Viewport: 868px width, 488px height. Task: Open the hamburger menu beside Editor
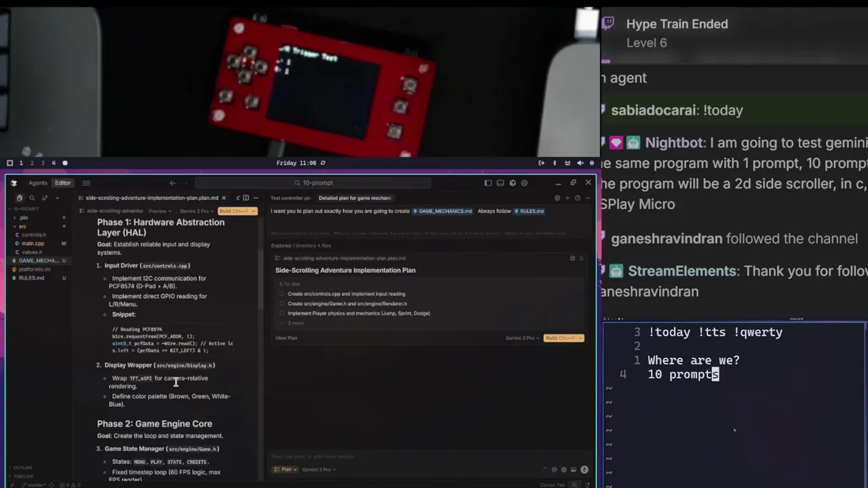(86, 183)
